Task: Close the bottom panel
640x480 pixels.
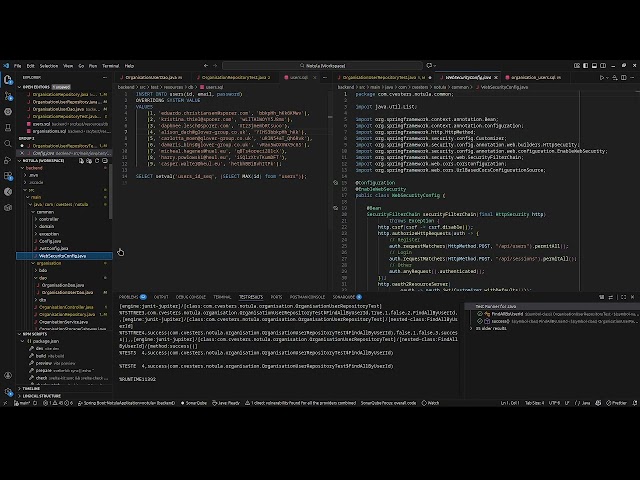Action: click(x=632, y=297)
